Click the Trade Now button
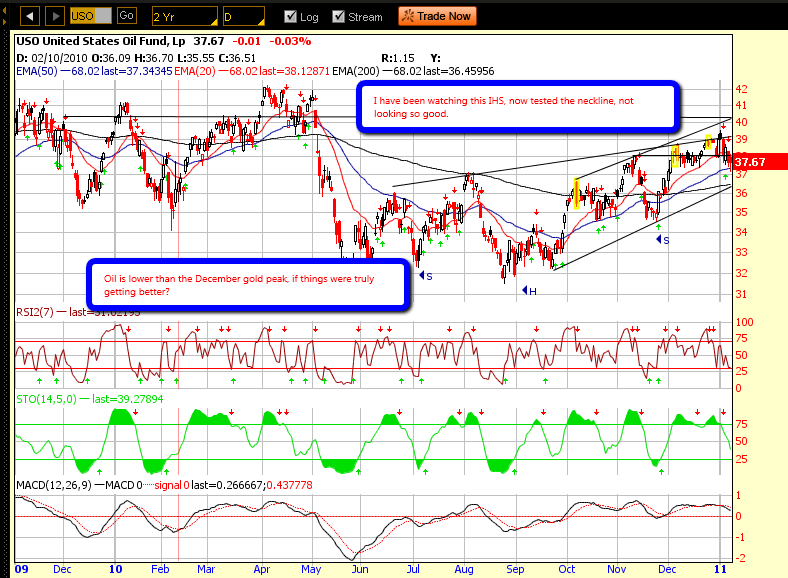 coord(437,16)
